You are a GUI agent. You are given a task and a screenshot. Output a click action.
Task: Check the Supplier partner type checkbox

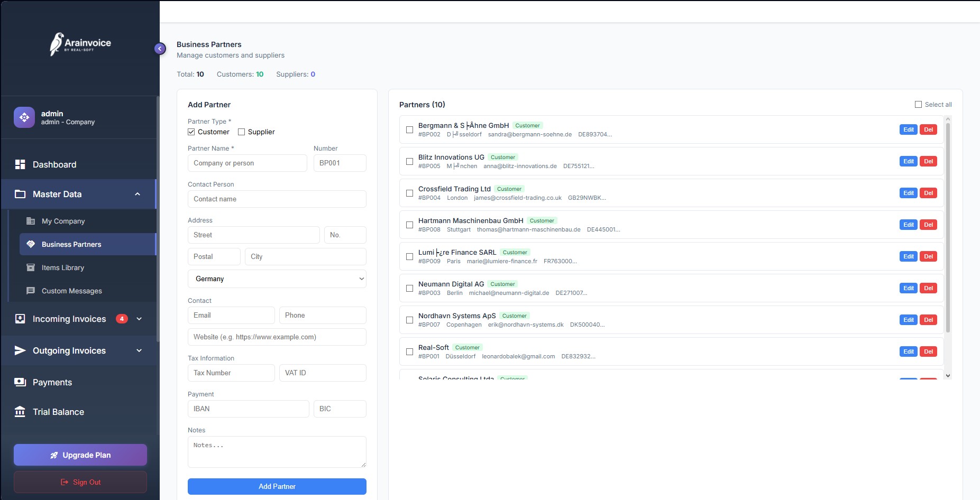(x=242, y=132)
